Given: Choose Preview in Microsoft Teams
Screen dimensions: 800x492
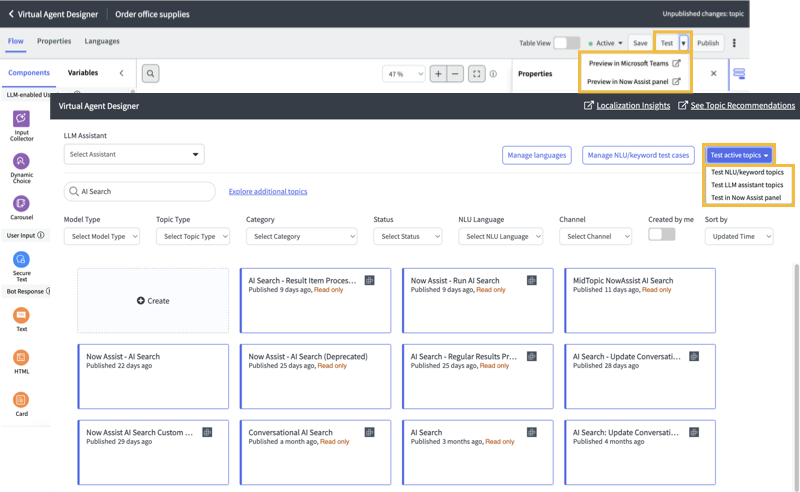Looking at the screenshot, I should (x=634, y=63).
